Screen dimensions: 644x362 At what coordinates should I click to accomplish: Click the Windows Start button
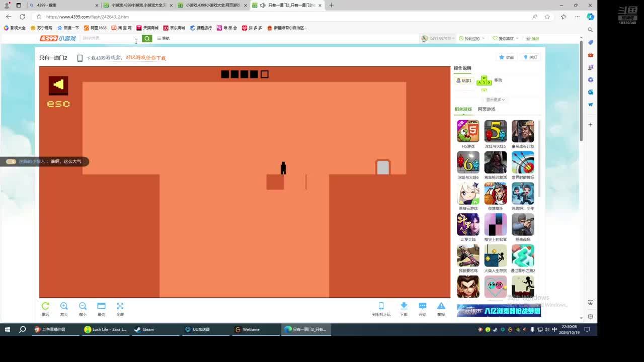[x=8, y=329]
